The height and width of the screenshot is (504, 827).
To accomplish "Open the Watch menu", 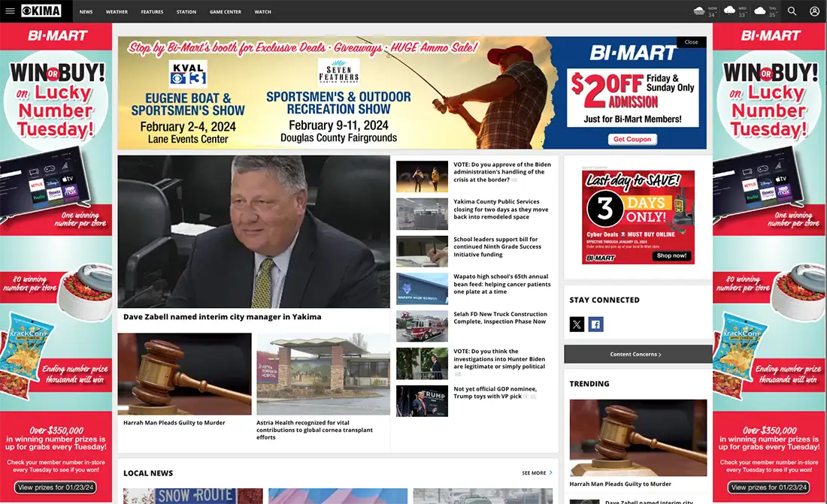I will coord(262,11).
